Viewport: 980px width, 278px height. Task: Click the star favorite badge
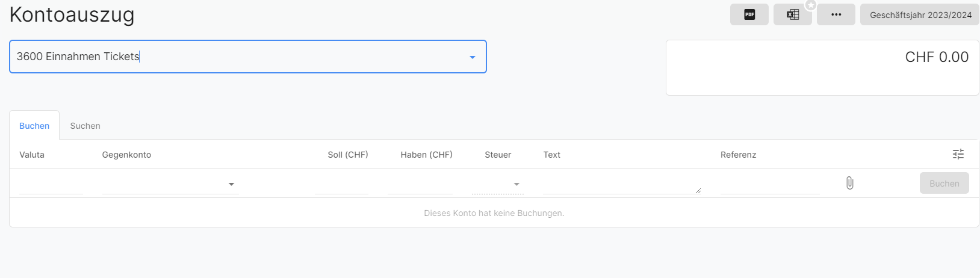pyautogui.click(x=811, y=5)
